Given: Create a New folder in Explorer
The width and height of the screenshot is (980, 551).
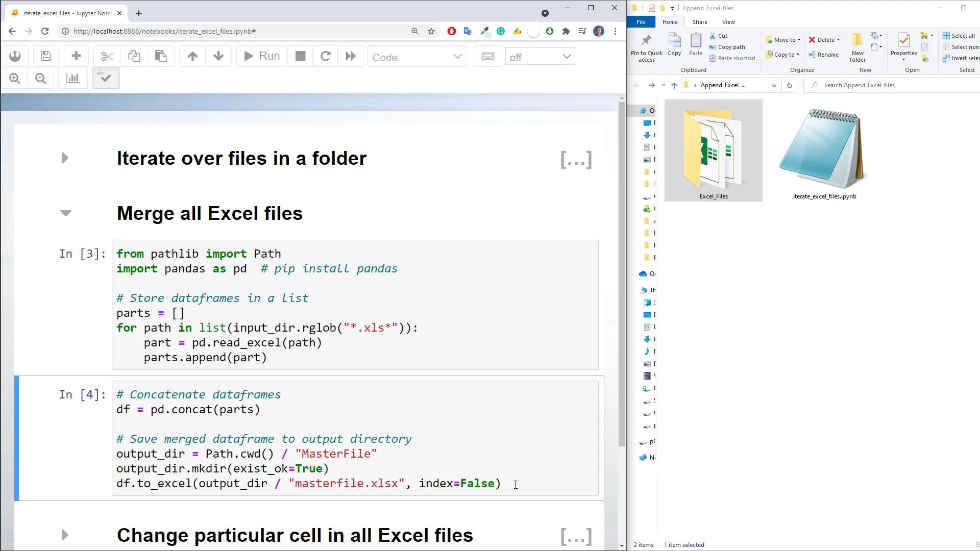Looking at the screenshot, I should 857,47.
